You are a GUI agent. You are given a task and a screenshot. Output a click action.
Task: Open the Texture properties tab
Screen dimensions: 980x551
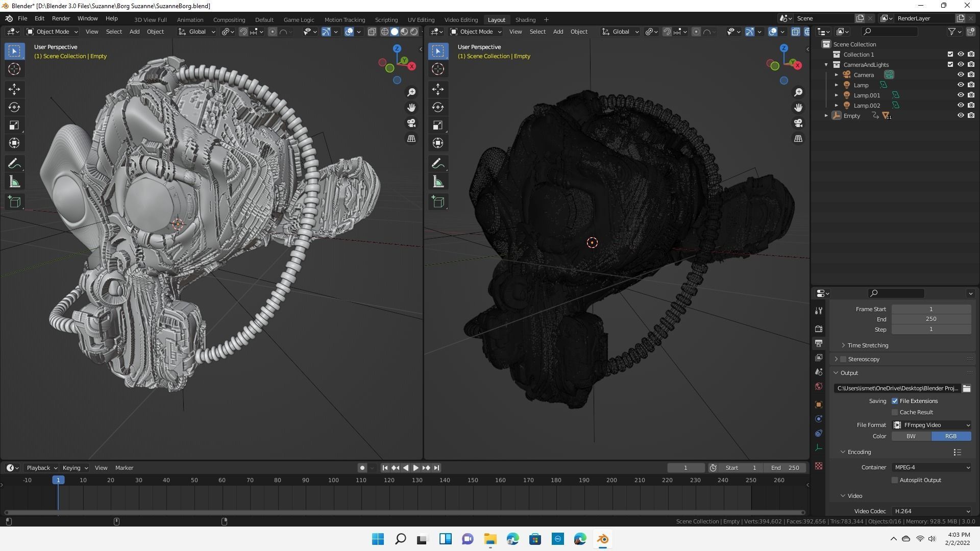click(819, 466)
